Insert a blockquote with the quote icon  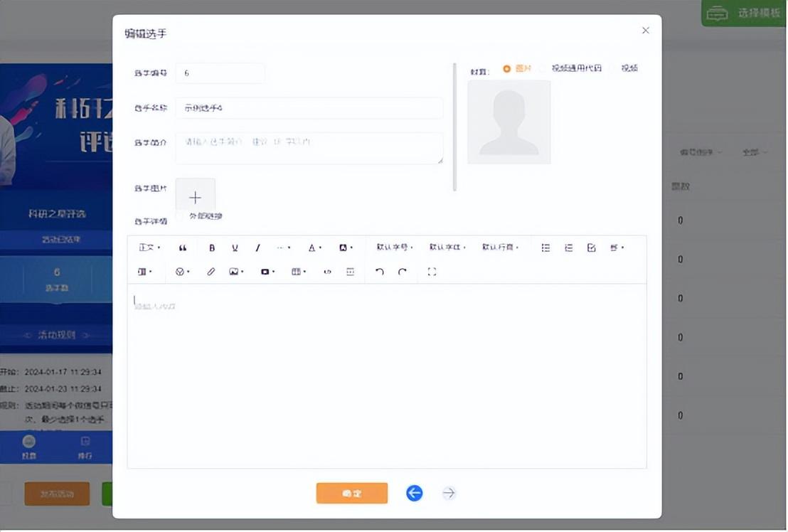pos(183,248)
